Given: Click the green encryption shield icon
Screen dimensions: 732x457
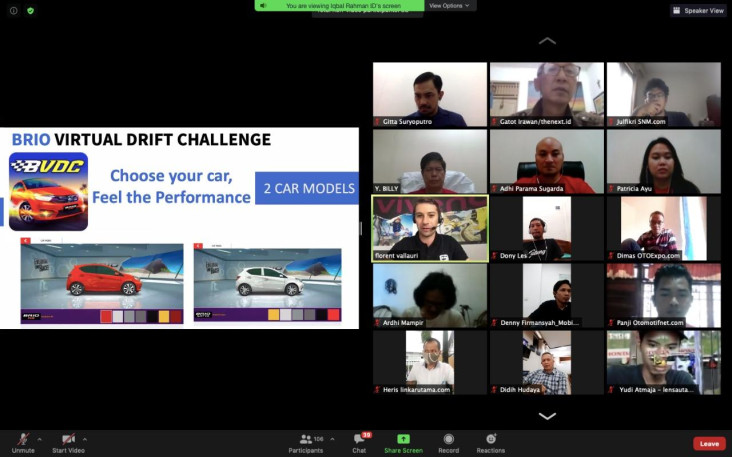Looking at the screenshot, I should point(30,11).
